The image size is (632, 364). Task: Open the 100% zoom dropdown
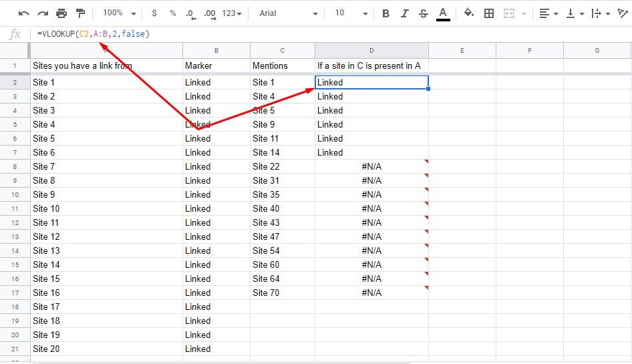pos(120,13)
